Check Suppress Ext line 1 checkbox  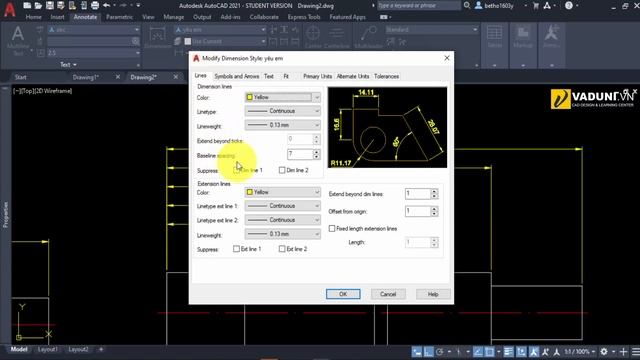(x=236, y=249)
